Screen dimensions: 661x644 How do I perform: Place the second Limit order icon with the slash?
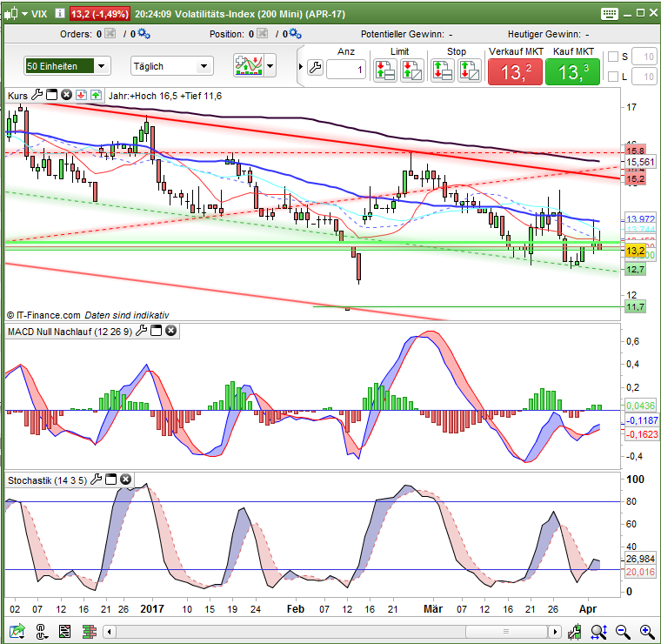tap(412, 70)
